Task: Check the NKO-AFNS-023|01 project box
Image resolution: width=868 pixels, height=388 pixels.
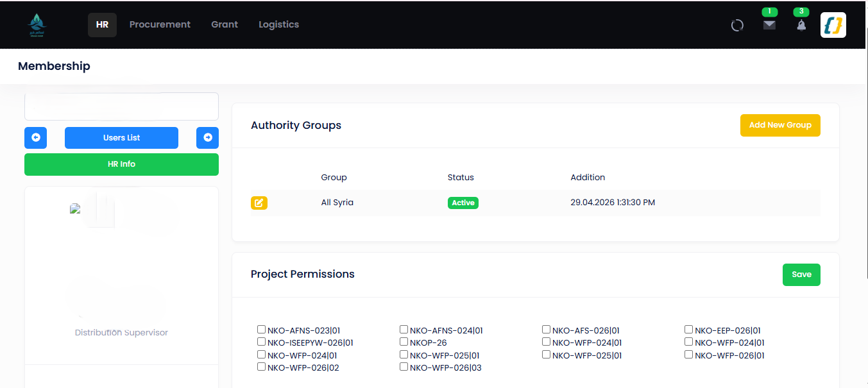Action: click(261, 330)
